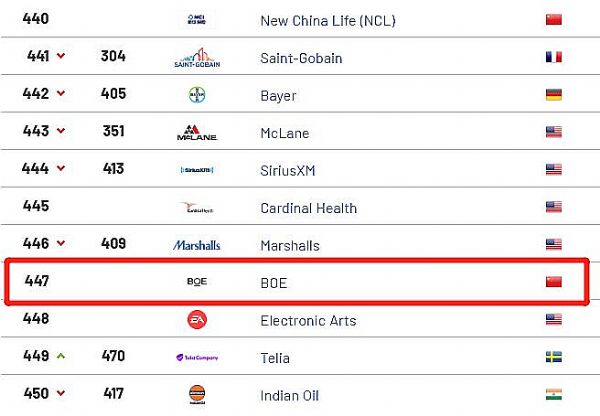Screen dimensions: 600x416
Task: Click the SiriusXM logo icon
Action: point(197,170)
